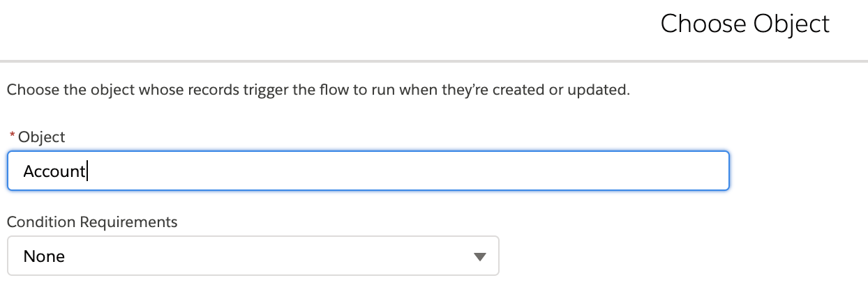Click the flow trigger description text
Image resolution: width=868 pixels, height=287 pixels.
point(318,91)
